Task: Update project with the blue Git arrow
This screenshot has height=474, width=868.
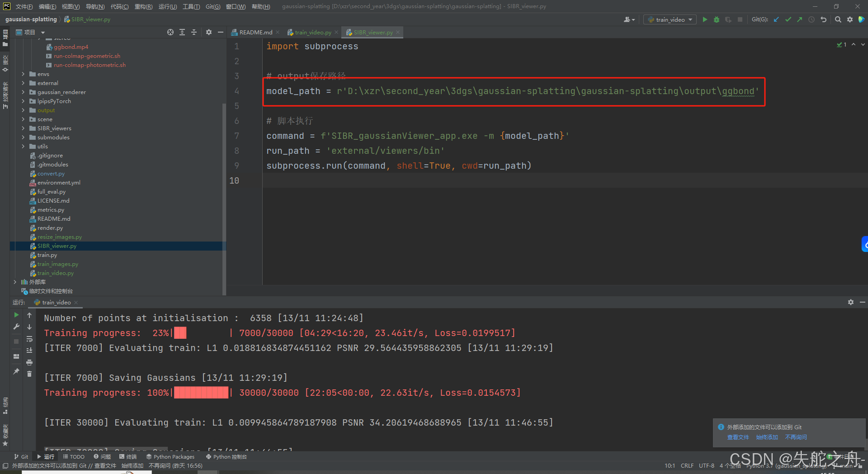Action: 776,19
